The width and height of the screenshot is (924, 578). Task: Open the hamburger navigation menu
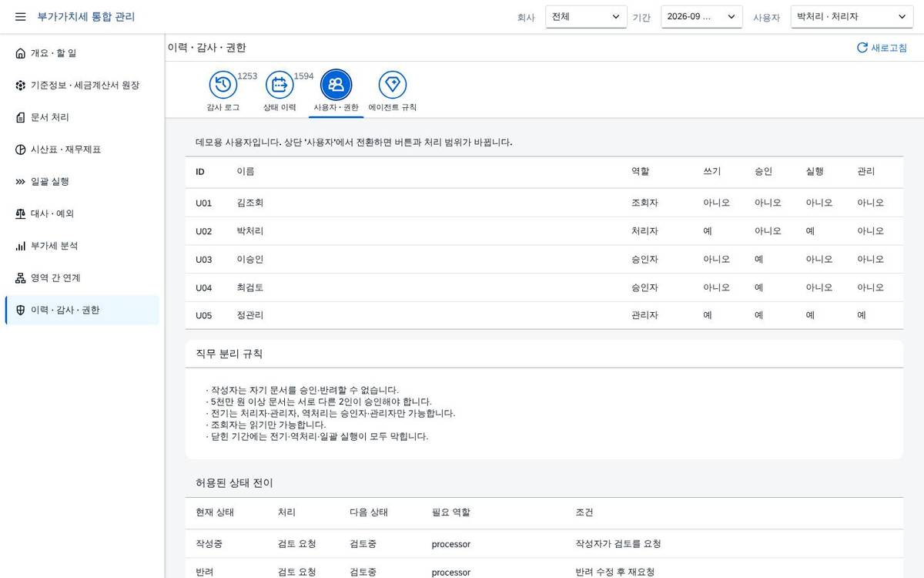click(21, 16)
